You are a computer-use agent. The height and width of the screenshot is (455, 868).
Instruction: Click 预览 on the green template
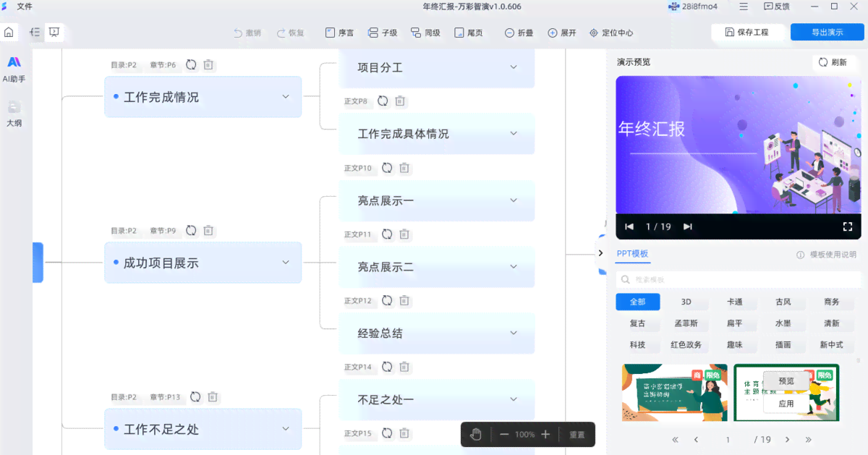coord(786,381)
